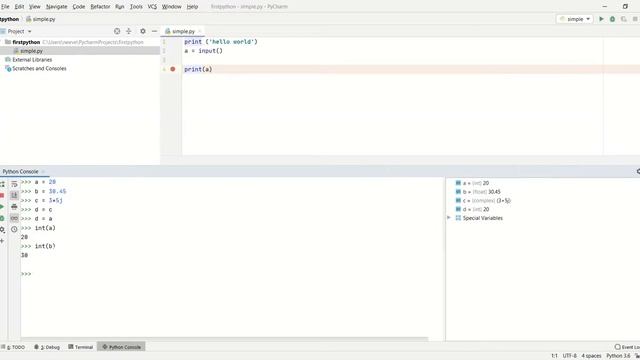Open the Tools menu
The height and width of the screenshot is (360, 640).
pyautogui.click(x=136, y=7)
